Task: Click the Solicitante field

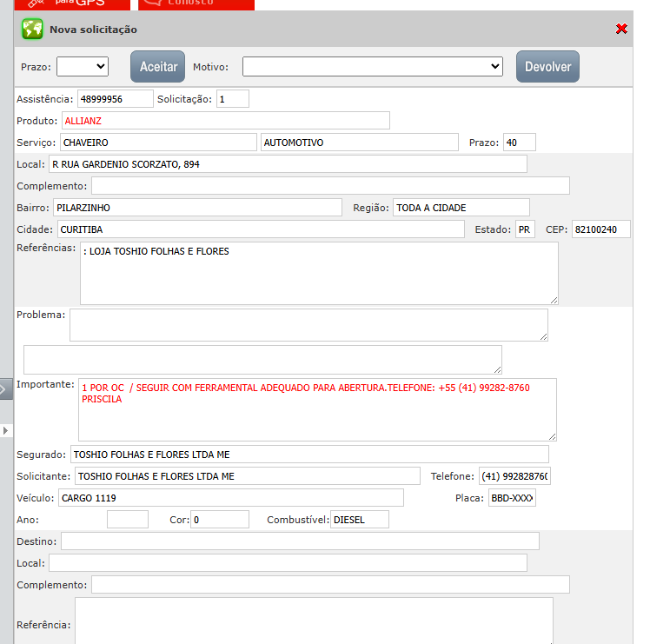Action: pyautogui.click(x=247, y=476)
